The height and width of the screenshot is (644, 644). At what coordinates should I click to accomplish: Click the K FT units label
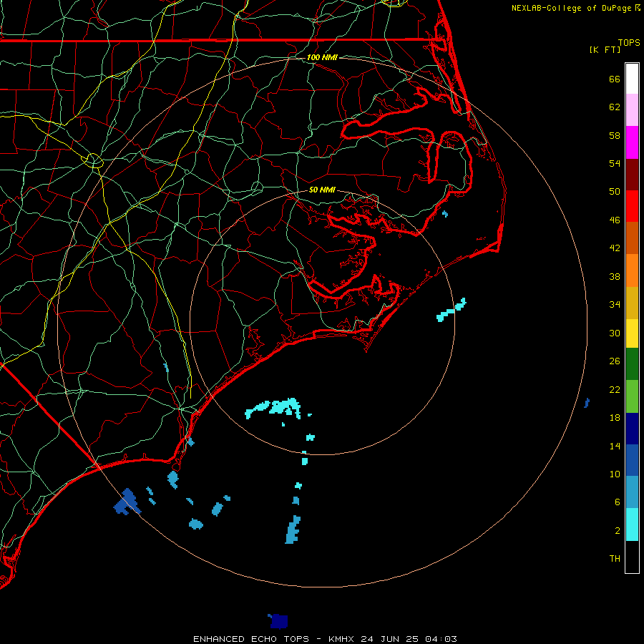pyautogui.click(x=605, y=49)
